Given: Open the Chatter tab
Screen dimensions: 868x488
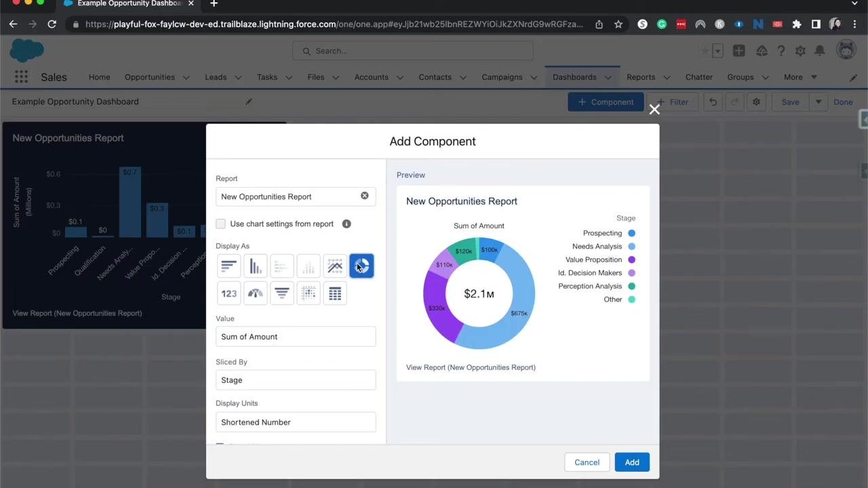Looking at the screenshot, I should click(x=699, y=77).
